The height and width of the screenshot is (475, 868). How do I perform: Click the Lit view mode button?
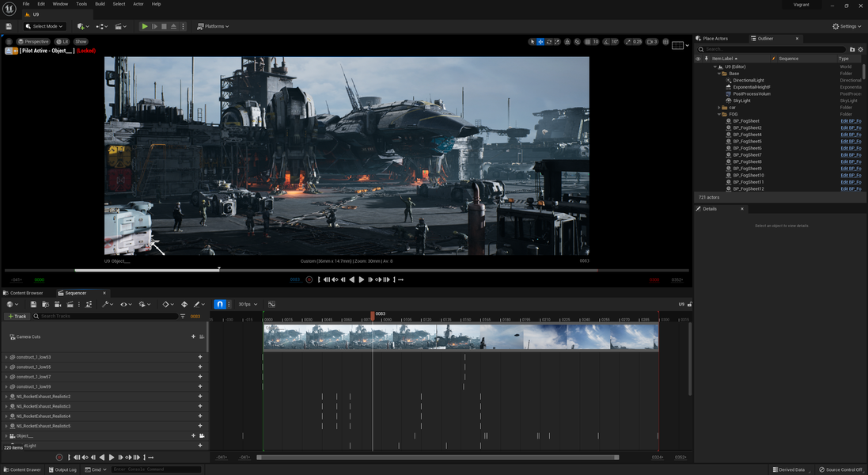point(62,41)
